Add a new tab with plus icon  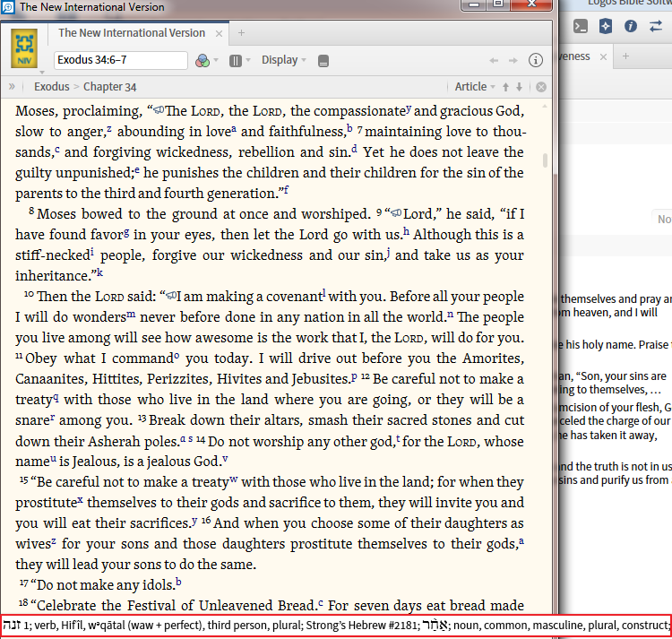coord(241,33)
